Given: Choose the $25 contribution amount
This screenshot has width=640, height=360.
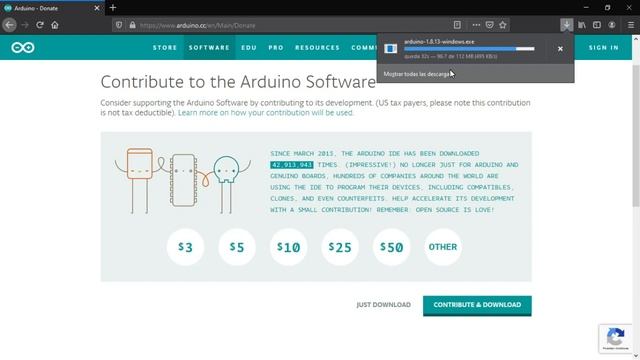Looking at the screenshot, I should (x=340, y=247).
